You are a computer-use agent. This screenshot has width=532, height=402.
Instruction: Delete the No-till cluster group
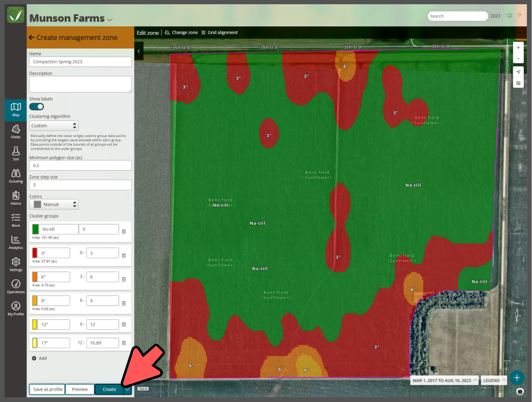(x=124, y=231)
